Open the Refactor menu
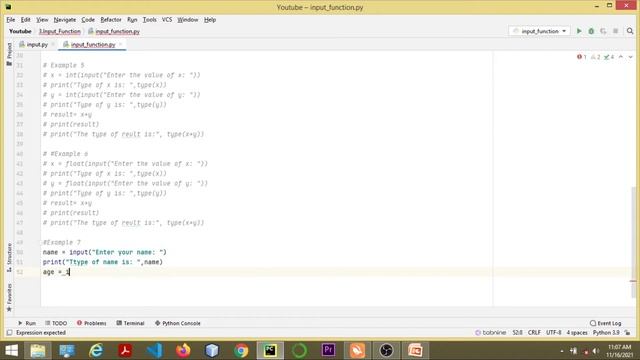Viewport: 640px width, 360px height. 111,20
